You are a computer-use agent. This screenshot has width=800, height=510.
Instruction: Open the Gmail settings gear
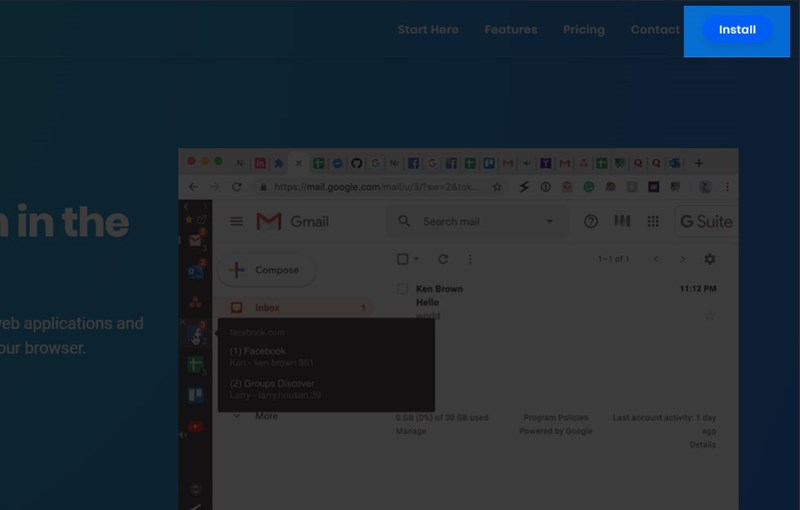[x=710, y=259]
